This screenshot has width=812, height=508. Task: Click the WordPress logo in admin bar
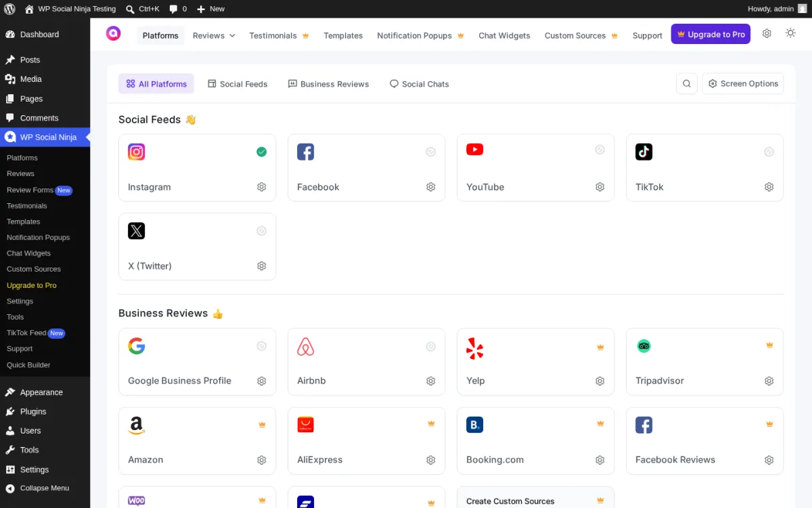coord(9,9)
